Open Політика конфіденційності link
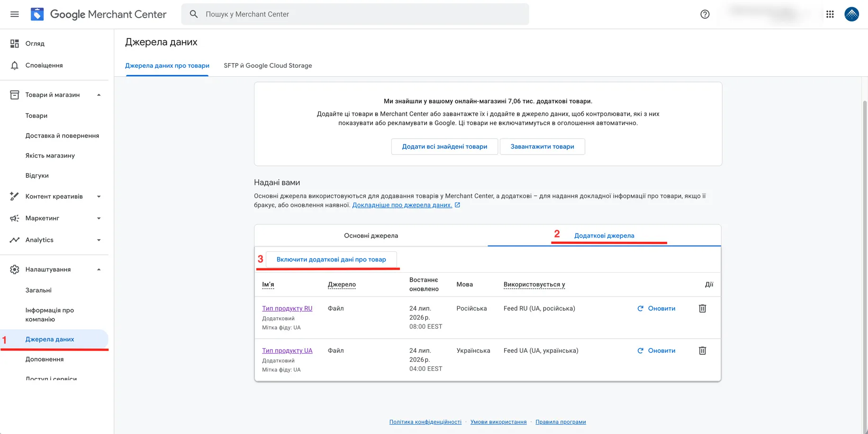The image size is (868, 434). pyautogui.click(x=425, y=422)
